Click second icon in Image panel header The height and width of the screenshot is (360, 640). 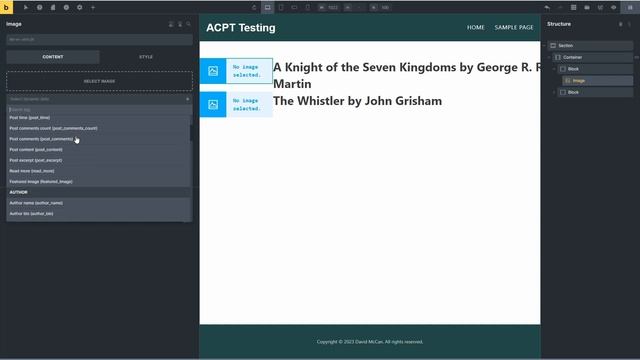(180, 24)
